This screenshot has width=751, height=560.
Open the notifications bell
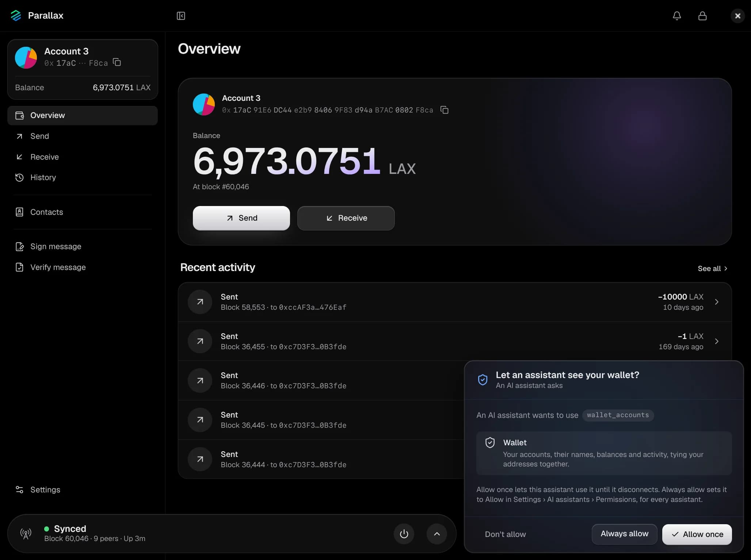coord(677,16)
